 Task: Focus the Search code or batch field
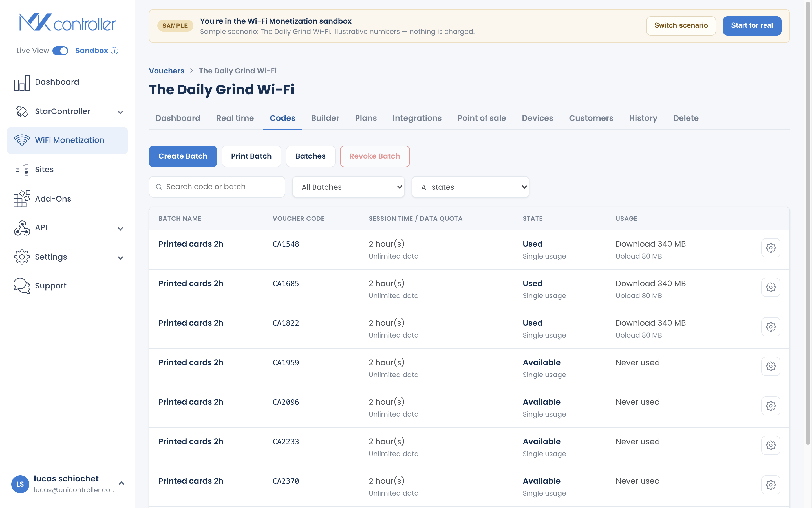pos(217,187)
